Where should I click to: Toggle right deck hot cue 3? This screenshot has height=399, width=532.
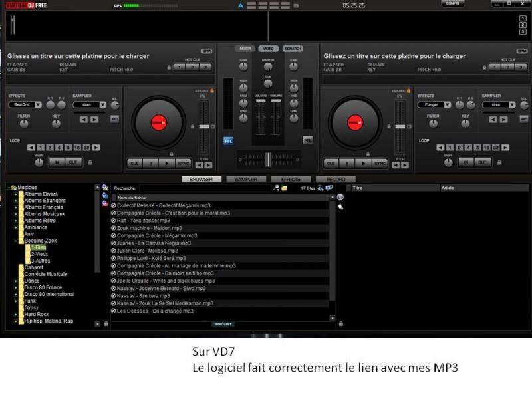[521, 67]
